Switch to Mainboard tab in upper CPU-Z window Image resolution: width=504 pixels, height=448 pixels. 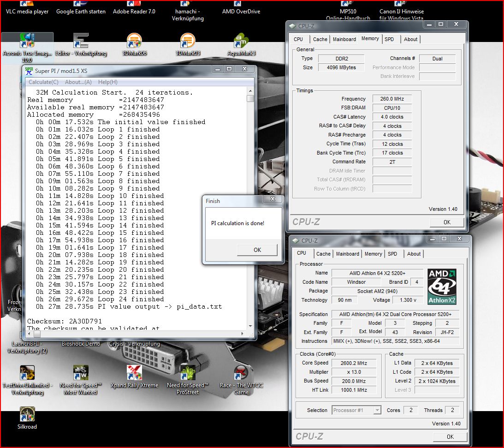[344, 39]
